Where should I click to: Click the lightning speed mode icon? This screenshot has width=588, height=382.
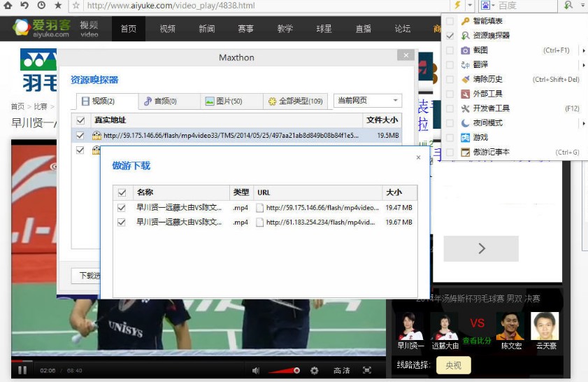[x=457, y=6]
